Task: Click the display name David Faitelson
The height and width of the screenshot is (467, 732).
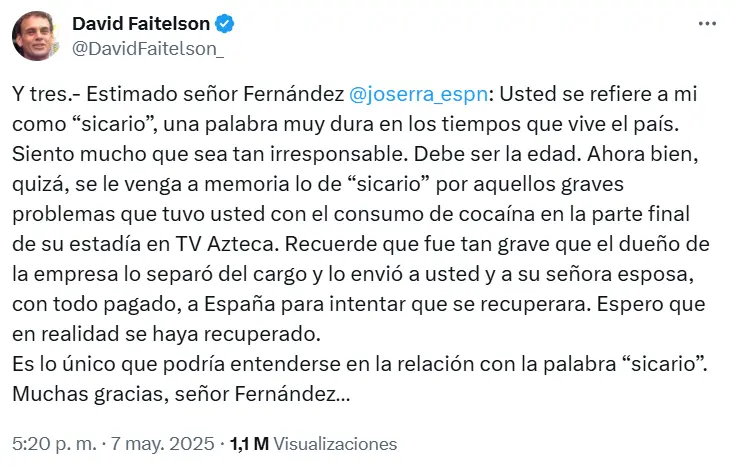Action: (x=141, y=23)
